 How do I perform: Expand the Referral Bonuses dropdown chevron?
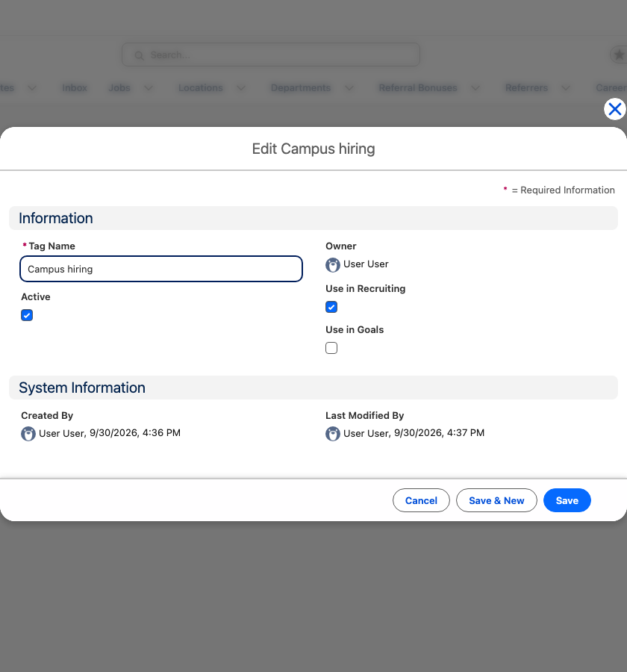[x=475, y=88]
